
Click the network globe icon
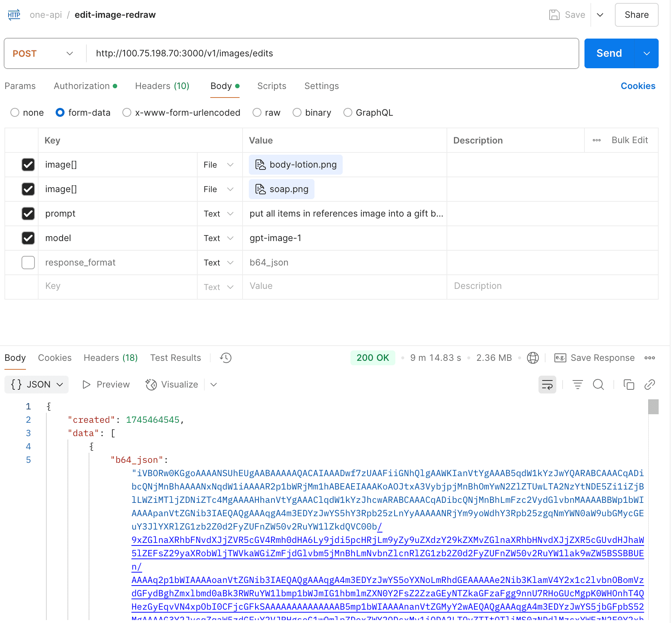click(533, 358)
